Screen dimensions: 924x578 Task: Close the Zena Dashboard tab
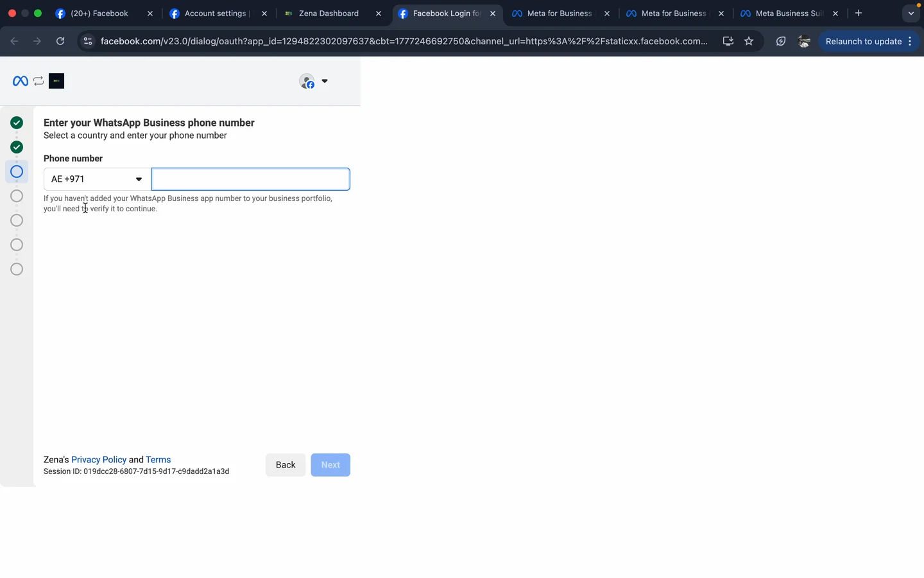[379, 13]
